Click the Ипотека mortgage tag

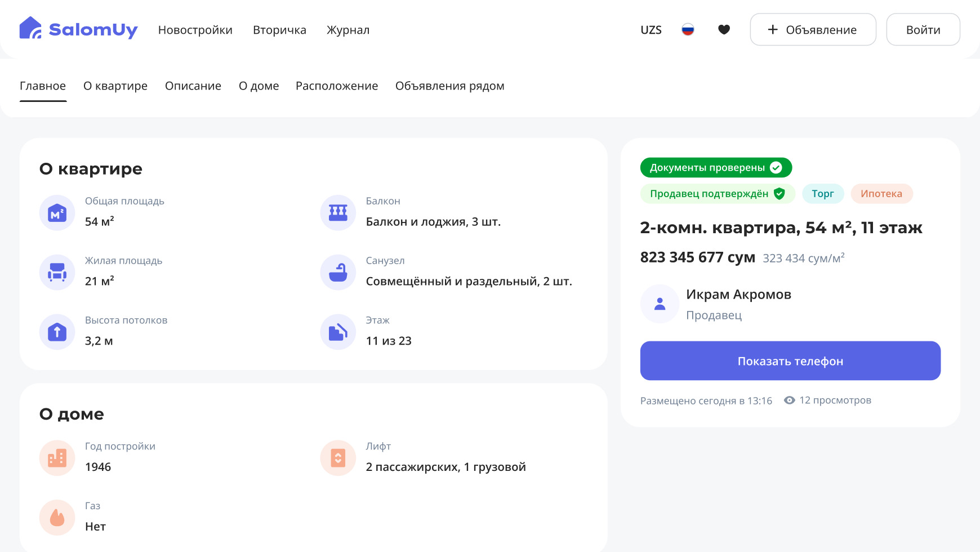881,194
